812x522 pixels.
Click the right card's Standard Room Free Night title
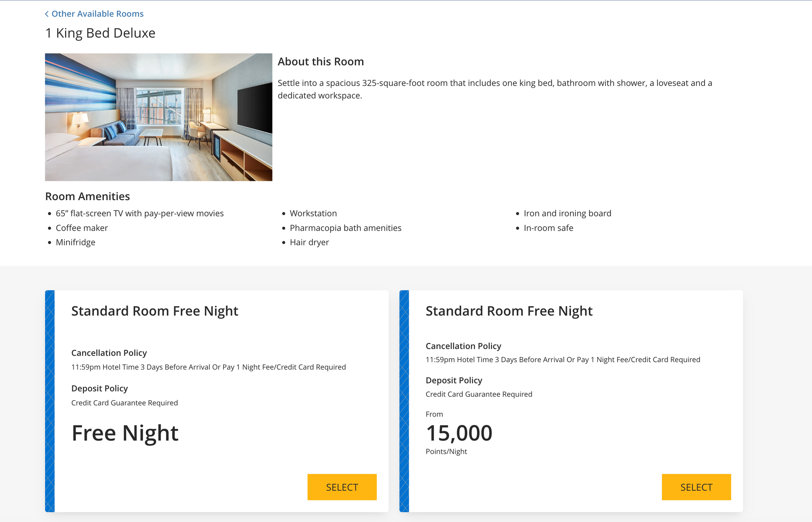pos(509,311)
